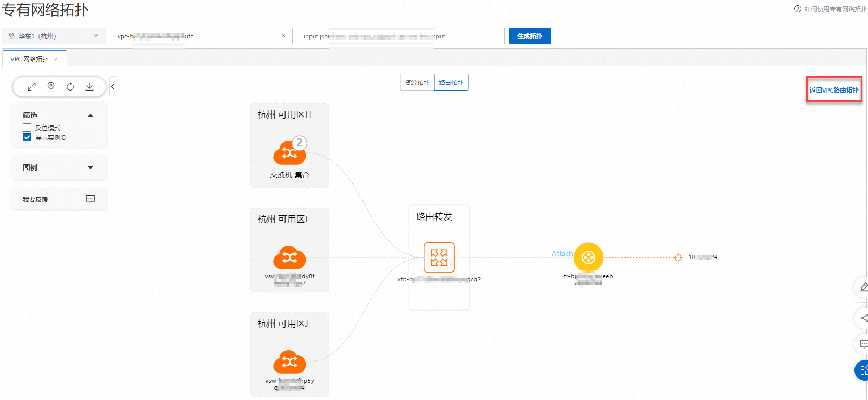
Task: Collapse the left side panel arrow
Action: pos(113,87)
